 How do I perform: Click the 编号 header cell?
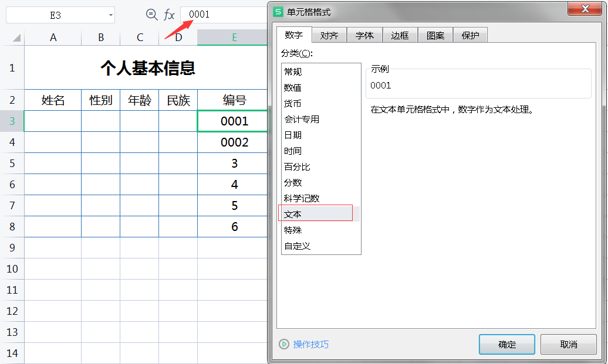[x=232, y=100]
